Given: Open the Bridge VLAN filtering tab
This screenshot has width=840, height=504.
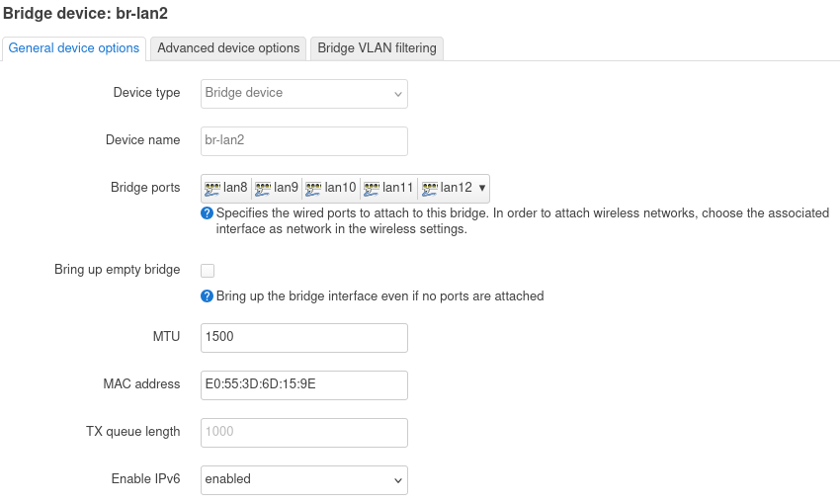Looking at the screenshot, I should pos(377,48).
